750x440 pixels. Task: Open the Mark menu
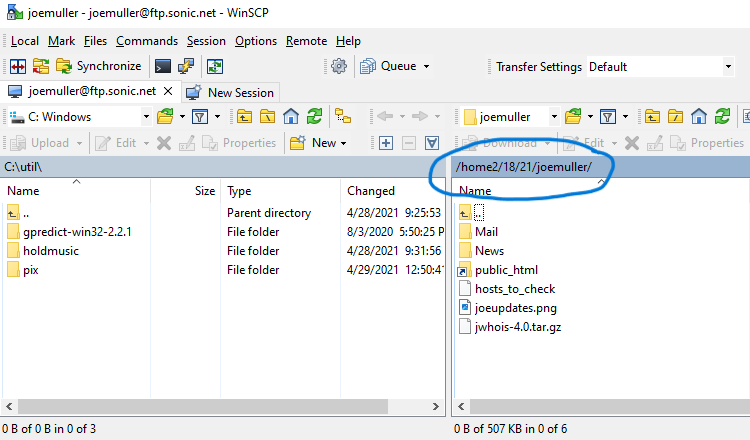point(61,41)
